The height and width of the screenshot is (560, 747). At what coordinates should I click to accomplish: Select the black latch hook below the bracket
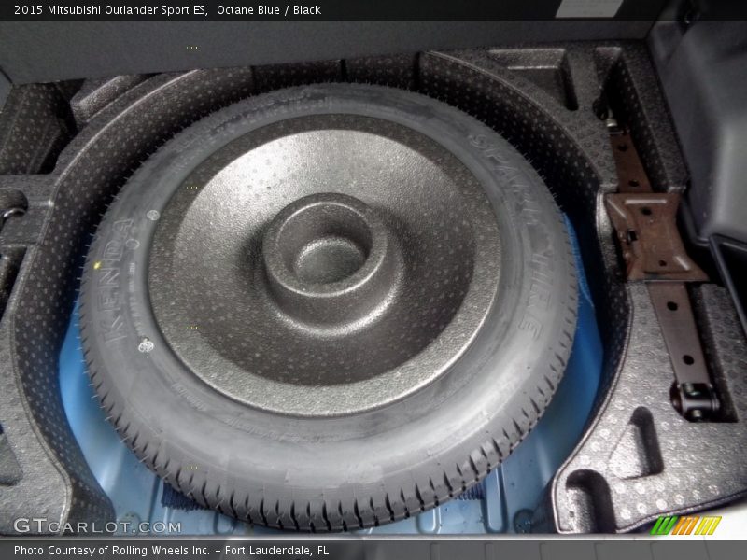pos(695,401)
